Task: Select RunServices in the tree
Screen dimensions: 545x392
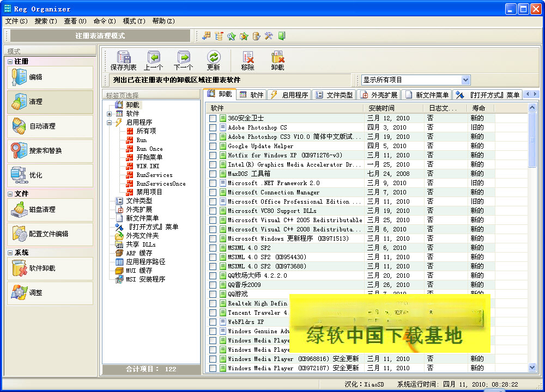Action: [154, 175]
